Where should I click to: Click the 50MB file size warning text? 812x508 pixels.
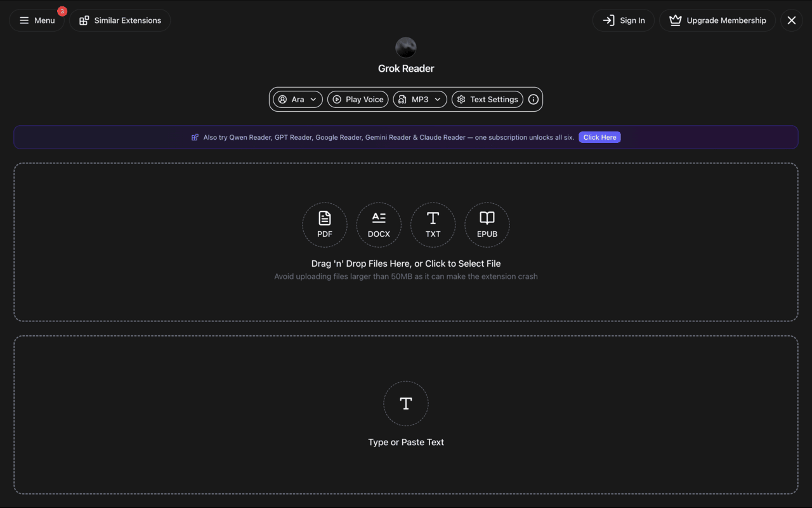(406, 276)
